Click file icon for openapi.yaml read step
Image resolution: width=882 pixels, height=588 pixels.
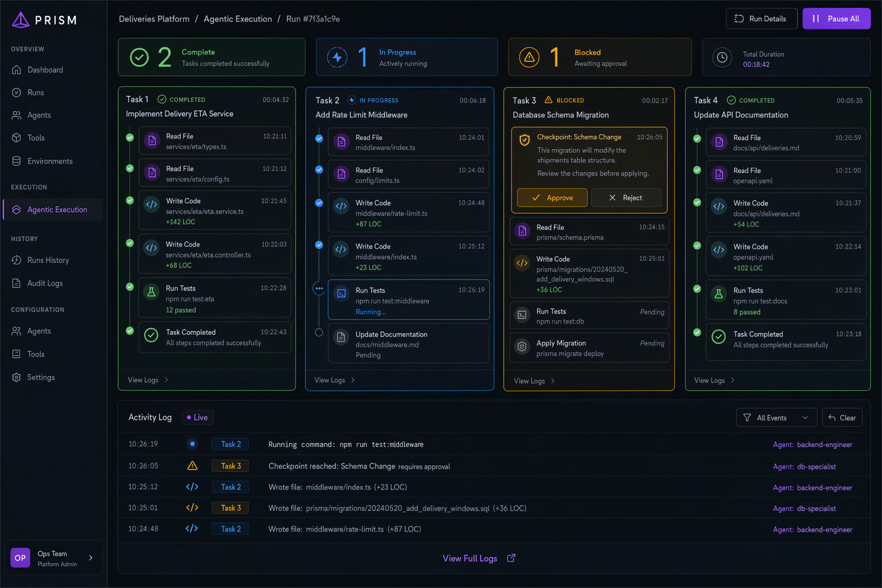click(719, 174)
